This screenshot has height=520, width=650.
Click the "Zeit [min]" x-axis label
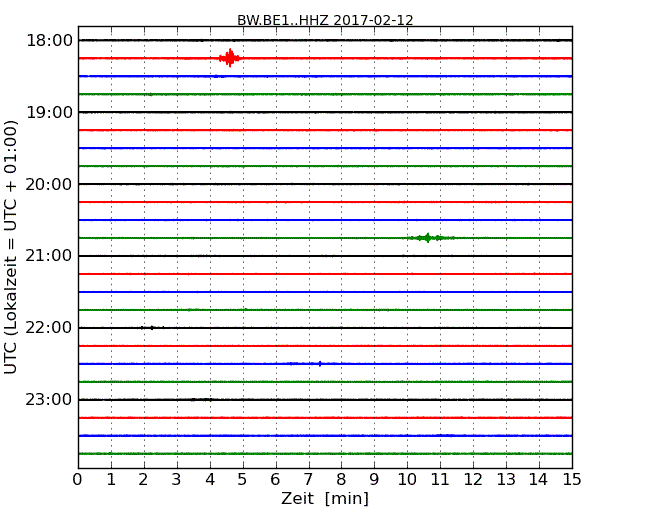(x=325, y=498)
